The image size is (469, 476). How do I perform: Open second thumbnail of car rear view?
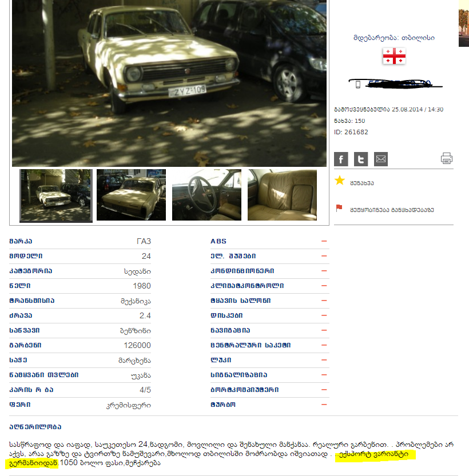tap(131, 195)
